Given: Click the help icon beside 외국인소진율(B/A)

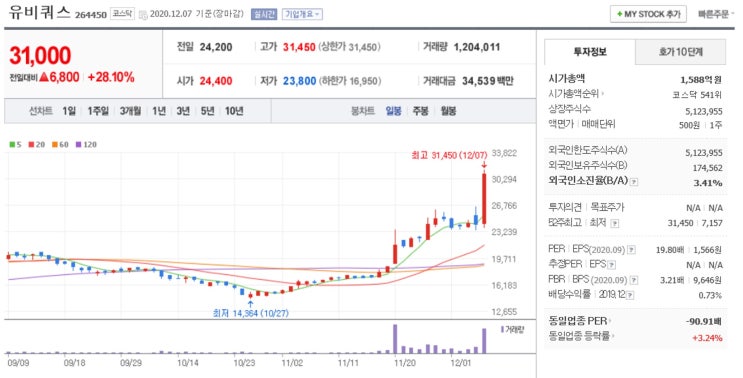Looking at the screenshot, I should point(634,182).
